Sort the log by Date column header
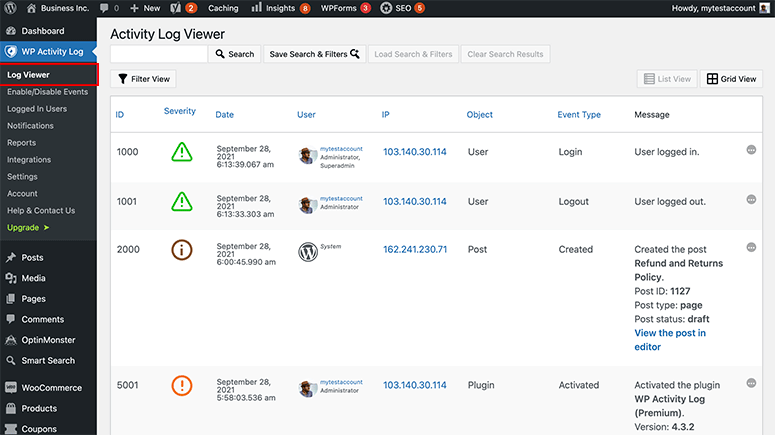The width and height of the screenshot is (775, 435). point(224,115)
